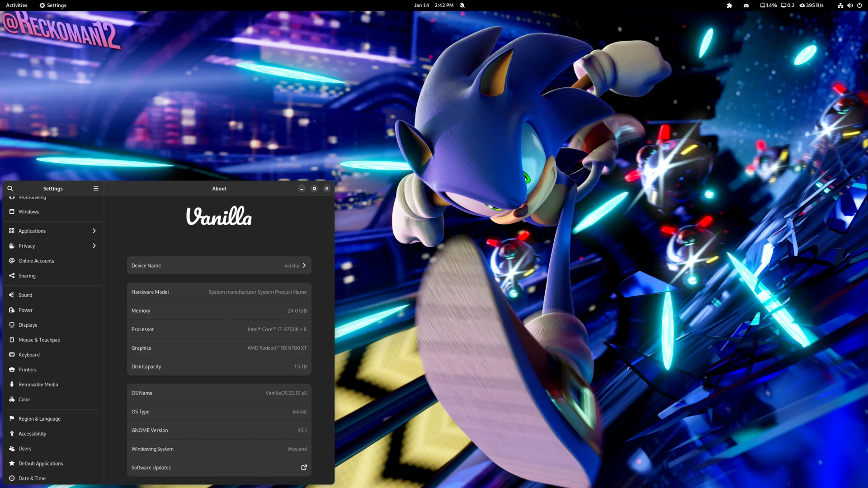The height and width of the screenshot is (488, 868).
Task: Click the Hardware Model row
Action: click(219, 292)
